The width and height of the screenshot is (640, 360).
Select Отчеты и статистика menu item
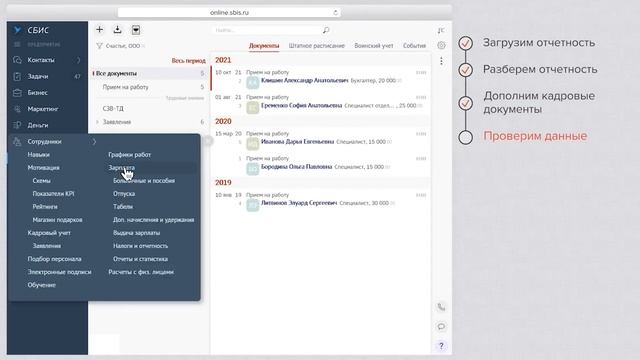(x=140, y=259)
